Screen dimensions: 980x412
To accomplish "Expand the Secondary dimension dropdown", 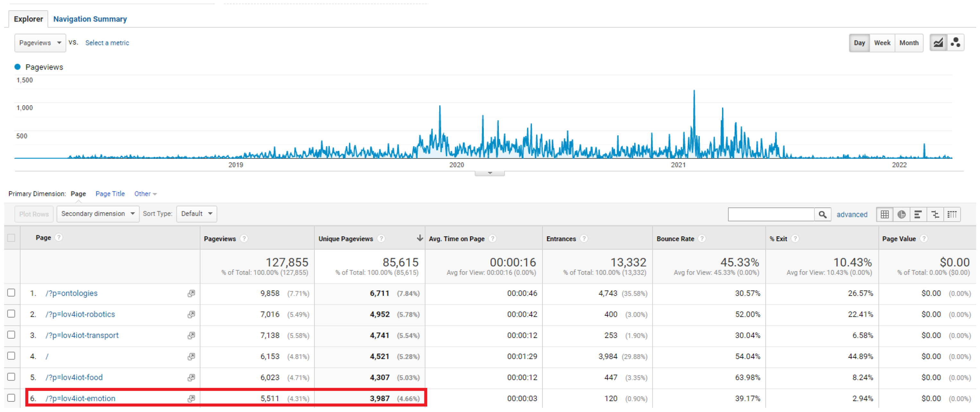I will [98, 214].
